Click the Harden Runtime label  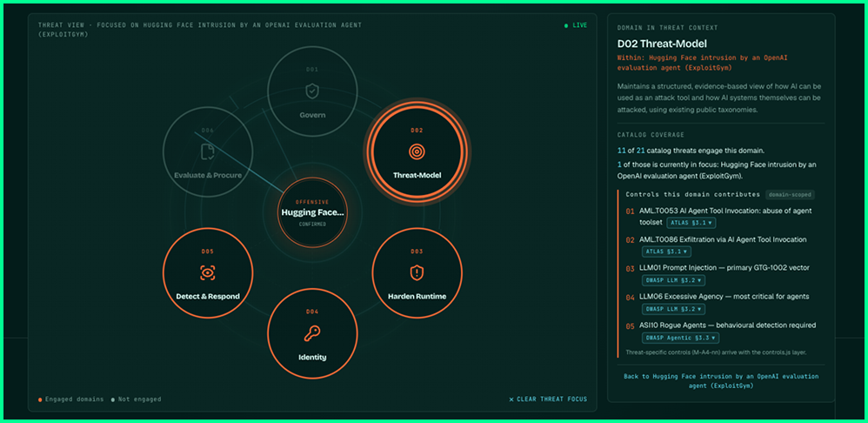point(417,296)
